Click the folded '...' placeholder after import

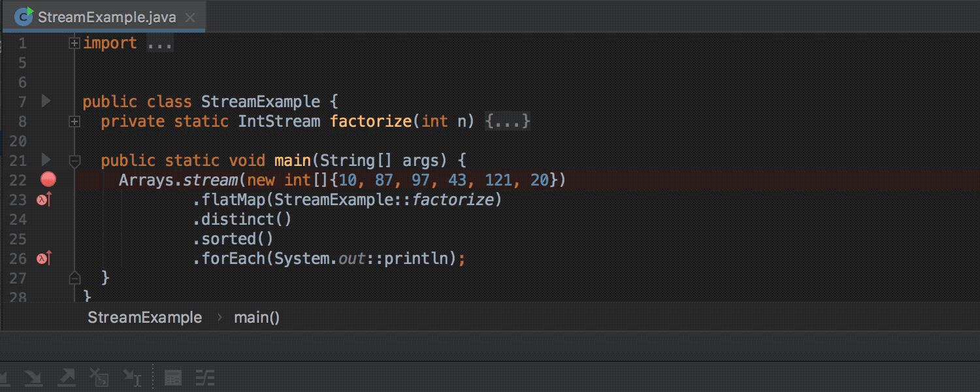click(x=160, y=44)
